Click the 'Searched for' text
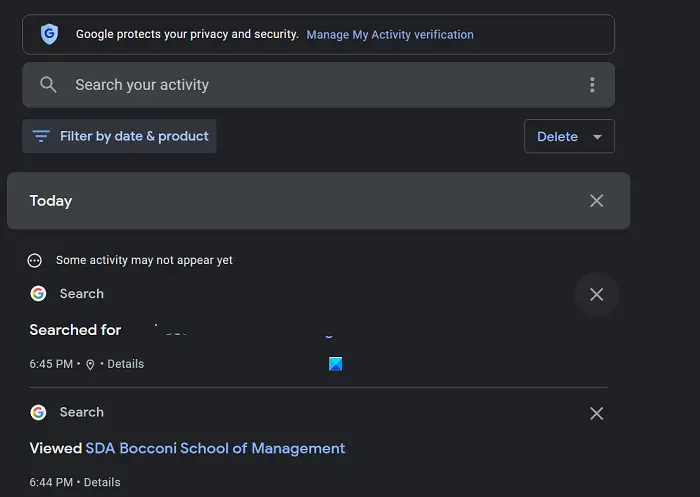 pos(75,330)
